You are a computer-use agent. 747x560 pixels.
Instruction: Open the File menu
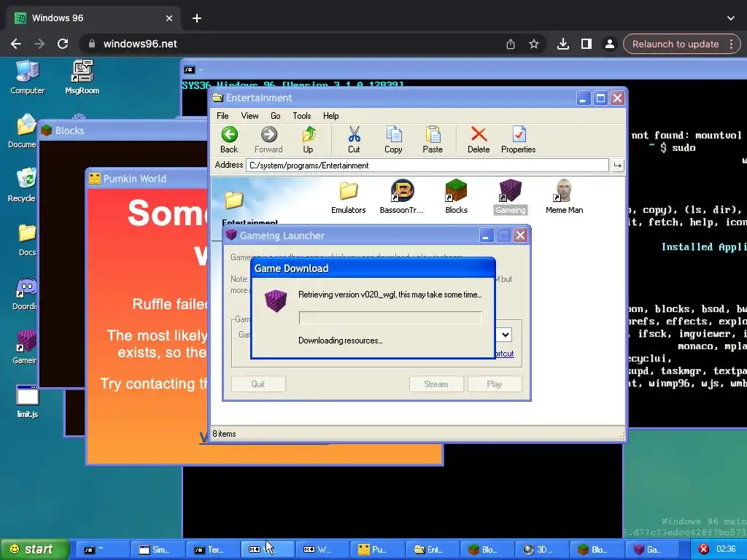tap(222, 116)
